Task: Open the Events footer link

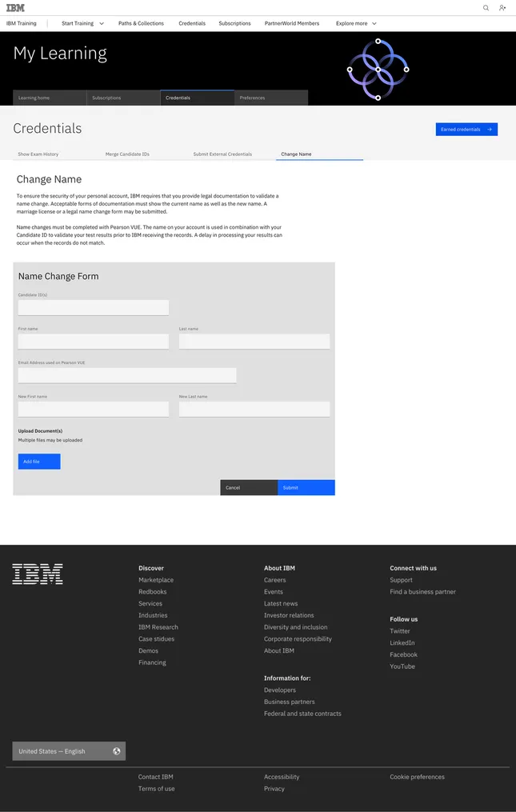Action: [x=274, y=592]
